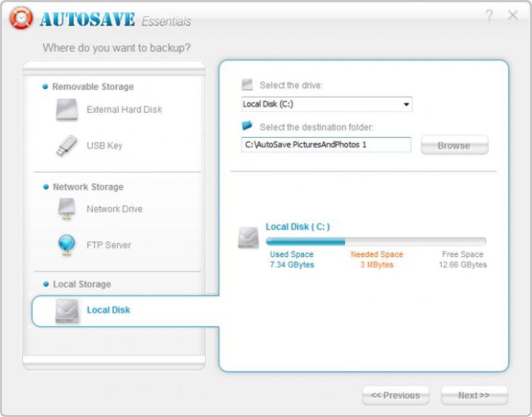The height and width of the screenshot is (417, 532).
Task: Click the disk icon beside Local Disk ( C: ) usage bar
Action: 248,237
